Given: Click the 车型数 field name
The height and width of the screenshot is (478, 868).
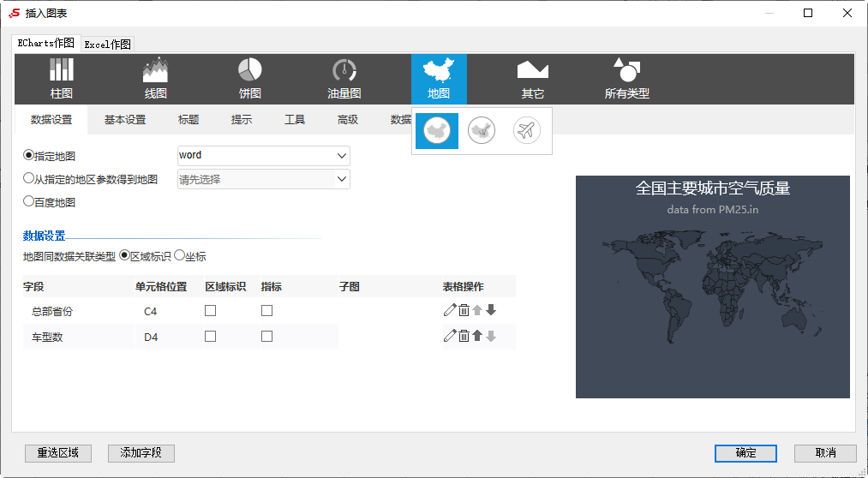Looking at the screenshot, I should point(47,337).
